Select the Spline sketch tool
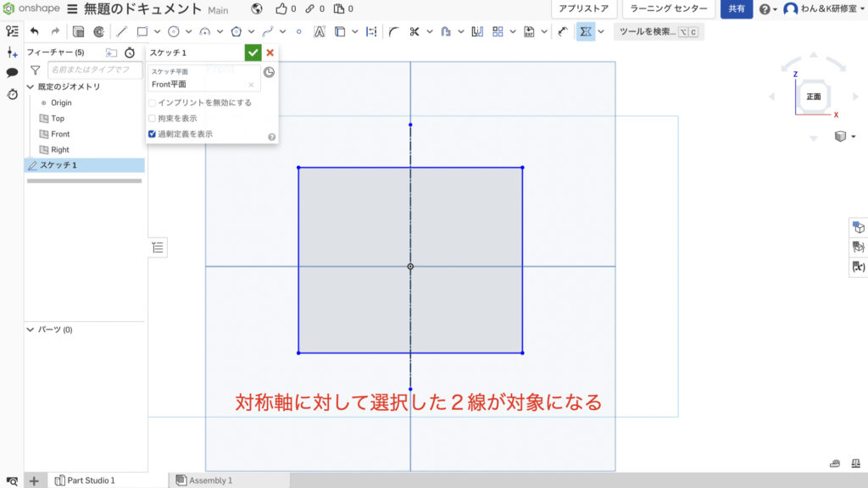 point(267,31)
